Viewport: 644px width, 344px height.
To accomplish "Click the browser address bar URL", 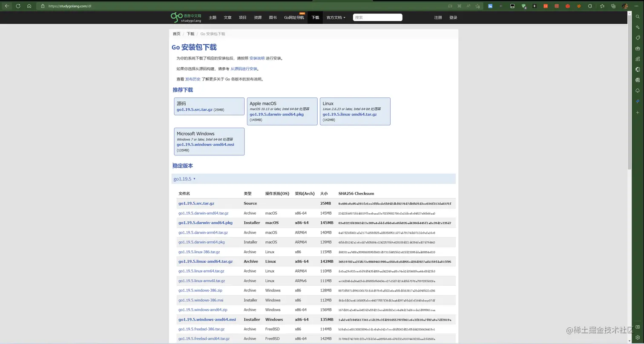I will [70, 6].
